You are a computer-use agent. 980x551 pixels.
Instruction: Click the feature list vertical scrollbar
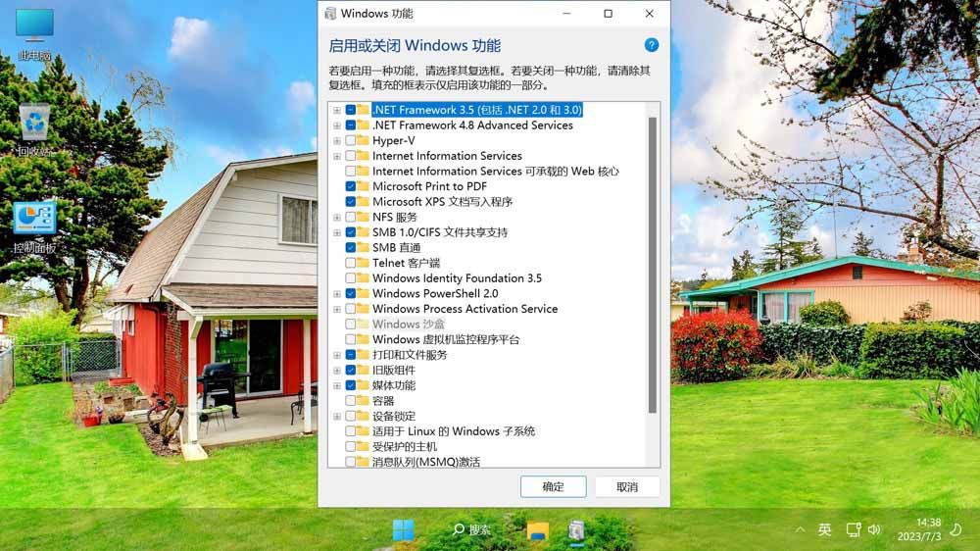click(653, 265)
